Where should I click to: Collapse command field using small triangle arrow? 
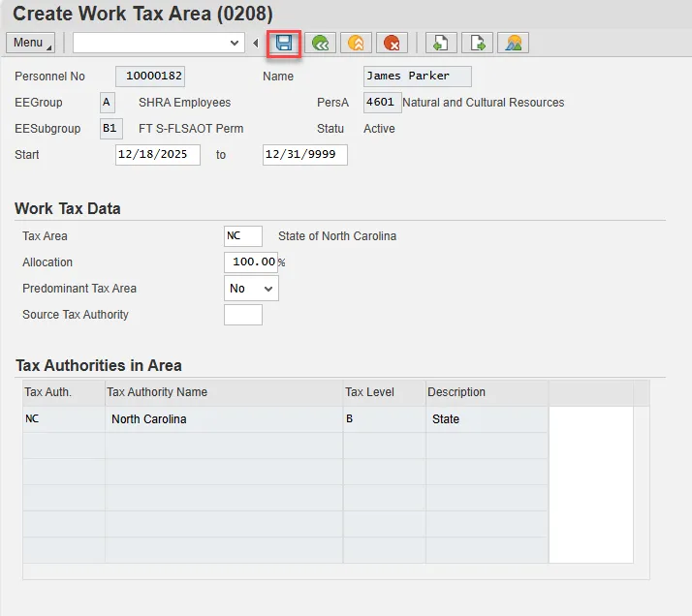click(x=256, y=43)
